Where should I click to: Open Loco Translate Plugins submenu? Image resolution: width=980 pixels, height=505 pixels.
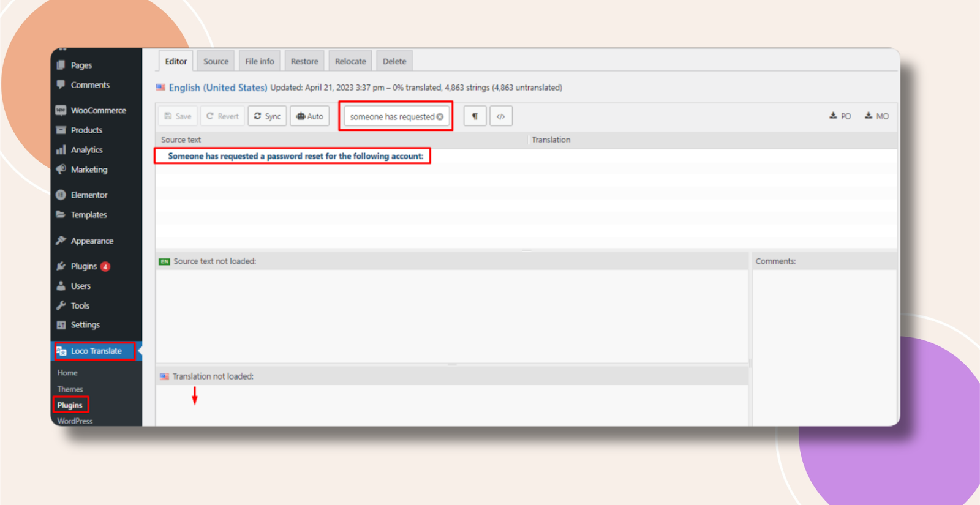click(x=70, y=405)
